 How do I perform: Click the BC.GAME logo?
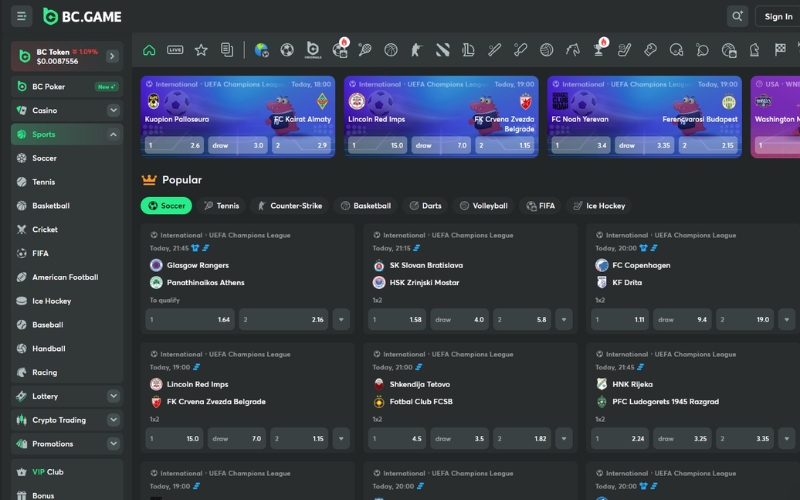pyautogui.click(x=82, y=16)
